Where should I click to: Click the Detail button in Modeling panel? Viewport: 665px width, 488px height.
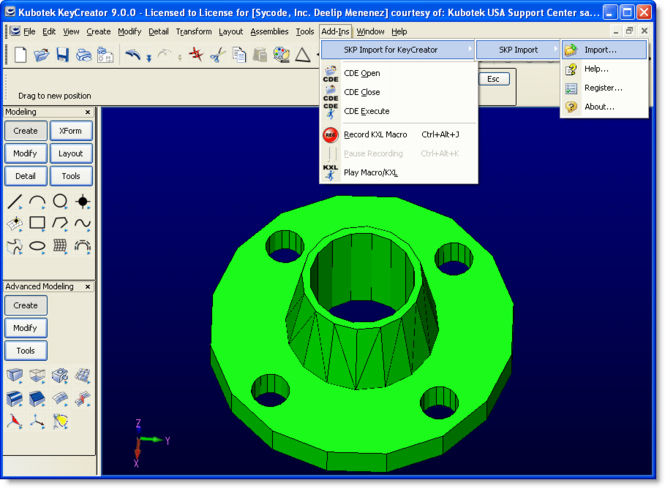25,176
